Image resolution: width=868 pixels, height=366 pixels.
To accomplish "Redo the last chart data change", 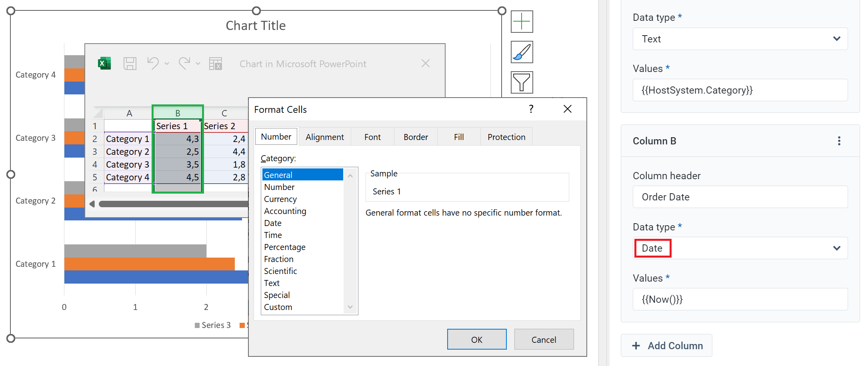I will click(x=185, y=63).
